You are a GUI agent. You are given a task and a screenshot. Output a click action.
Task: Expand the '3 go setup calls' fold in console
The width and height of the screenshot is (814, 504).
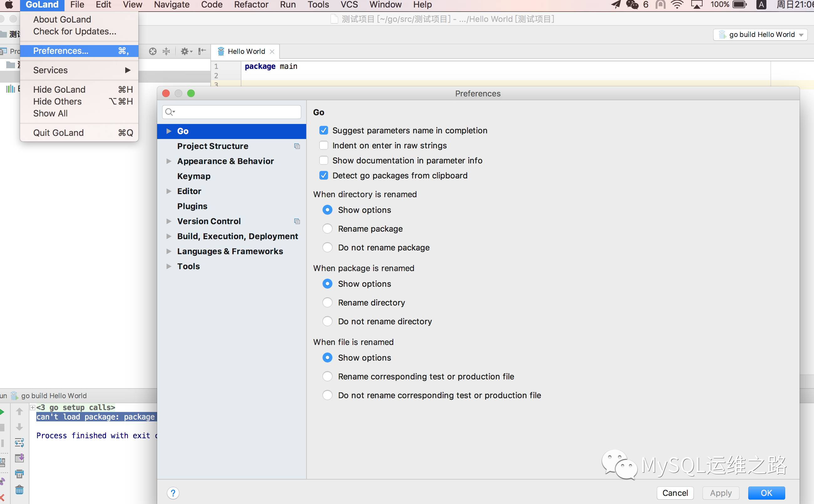click(x=33, y=407)
